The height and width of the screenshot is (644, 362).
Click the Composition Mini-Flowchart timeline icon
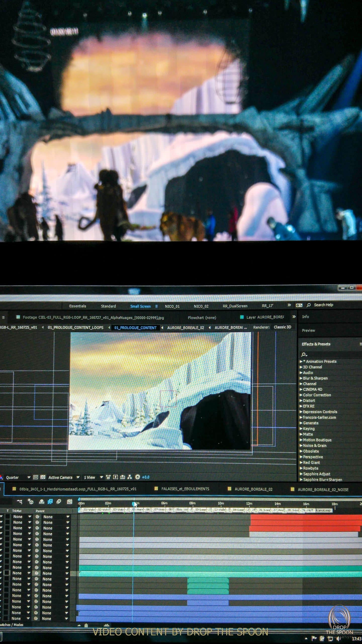[x=19, y=502]
